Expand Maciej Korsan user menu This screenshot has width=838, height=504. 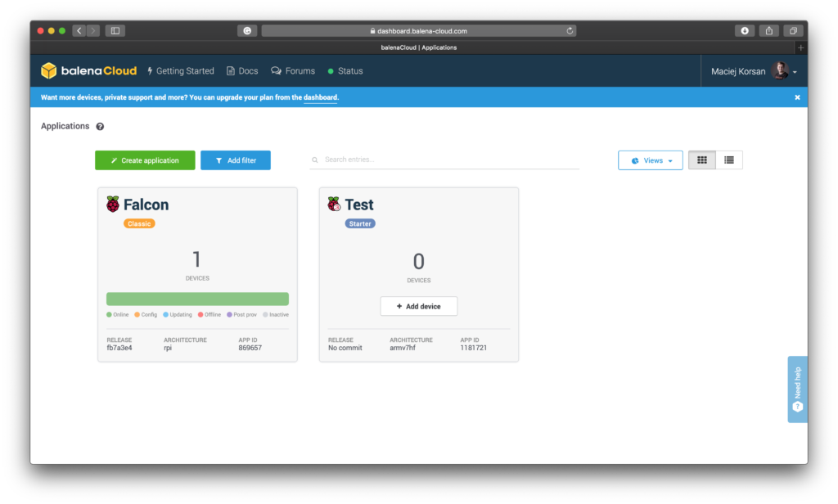[754, 71]
